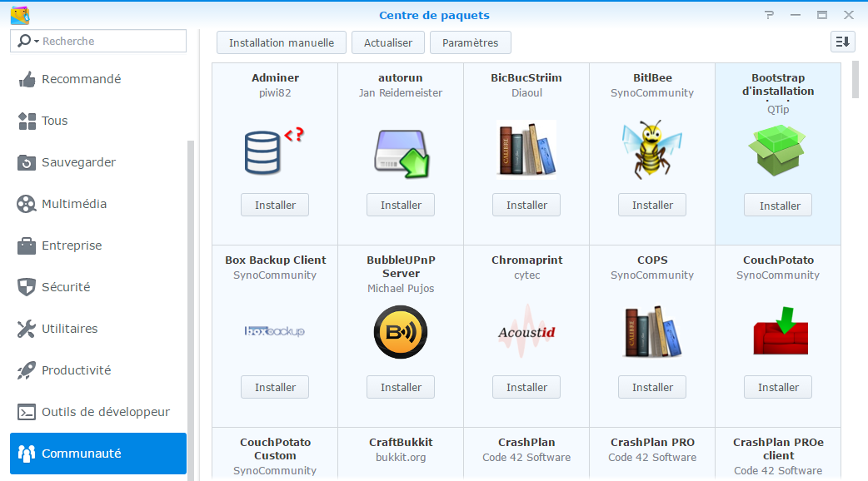
Task: Install the COPS package
Action: [652, 387]
